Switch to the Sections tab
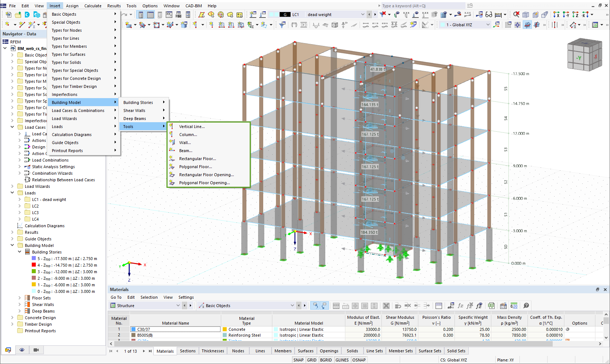 pos(188,351)
